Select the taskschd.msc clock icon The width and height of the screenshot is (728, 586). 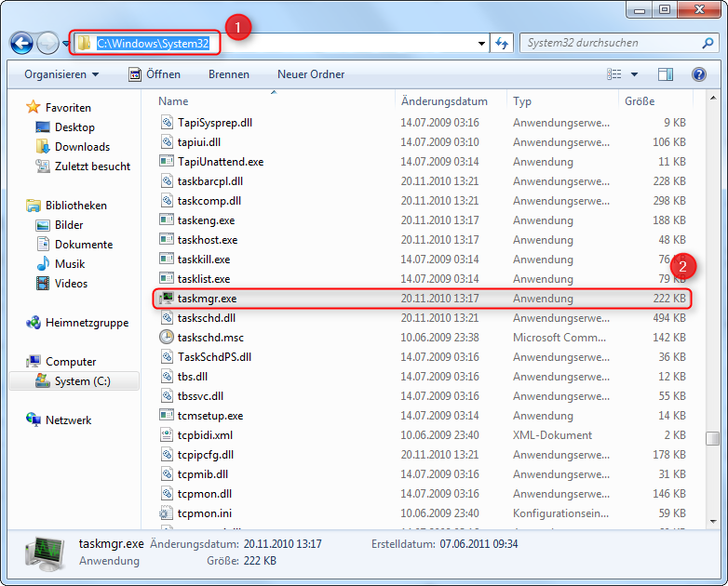pyautogui.click(x=167, y=337)
